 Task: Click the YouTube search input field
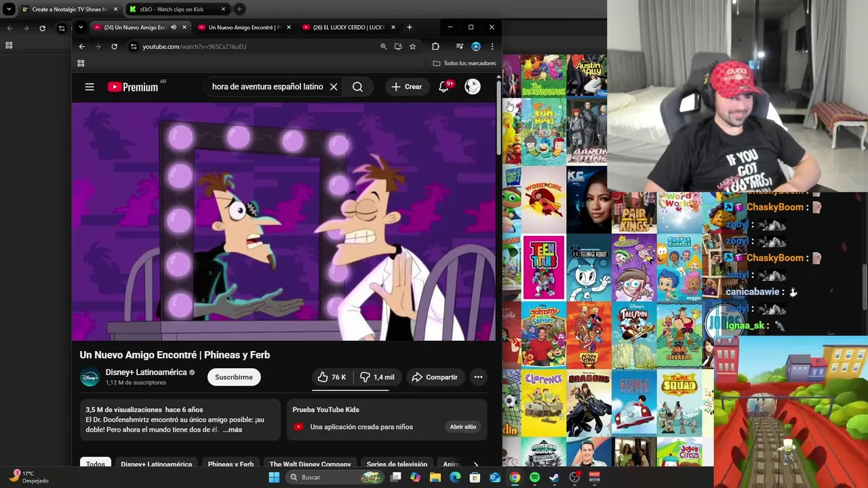click(x=267, y=87)
